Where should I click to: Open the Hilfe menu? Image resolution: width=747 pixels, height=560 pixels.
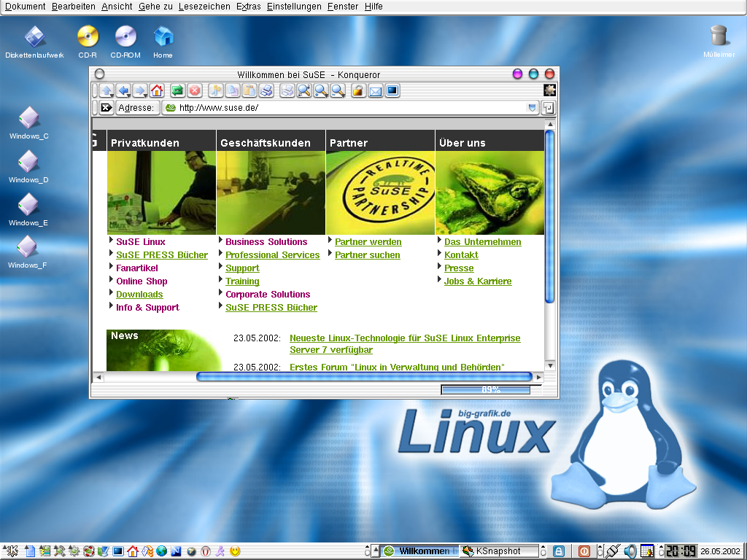(x=373, y=6)
